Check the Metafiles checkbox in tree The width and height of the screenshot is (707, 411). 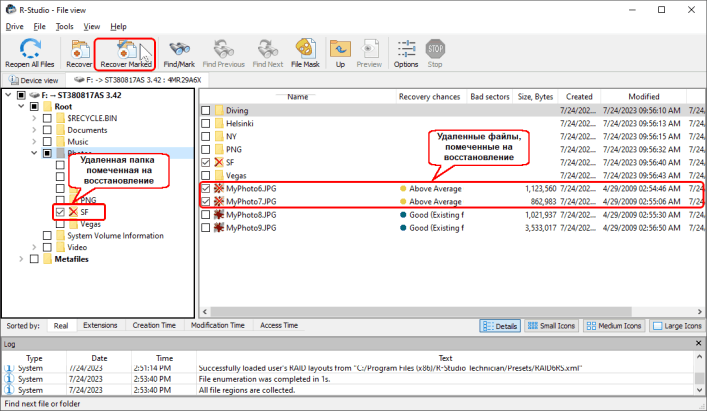pos(34,259)
